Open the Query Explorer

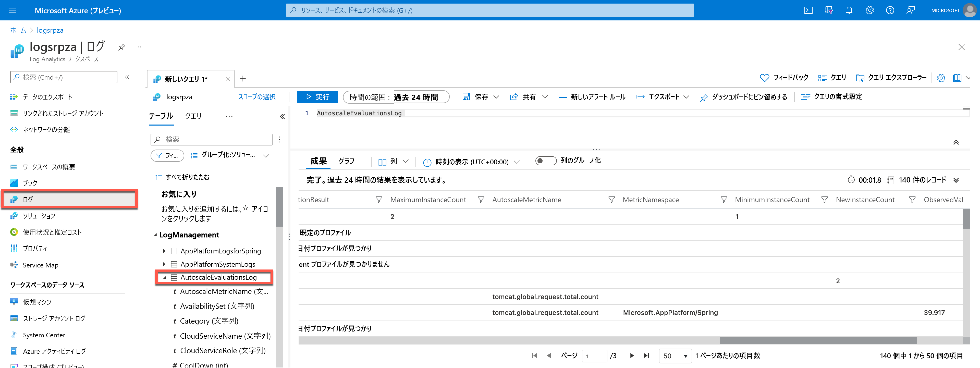pyautogui.click(x=891, y=78)
